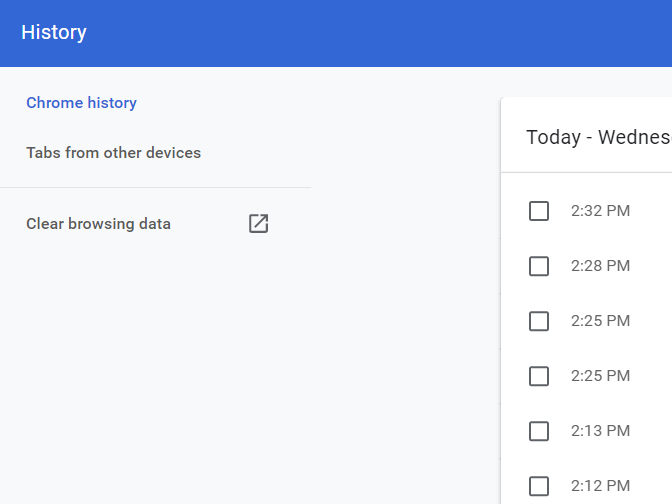Click the lower 2:25 PM timestamp
Image resolution: width=672 pixels, height=504 pixels.
600,376
